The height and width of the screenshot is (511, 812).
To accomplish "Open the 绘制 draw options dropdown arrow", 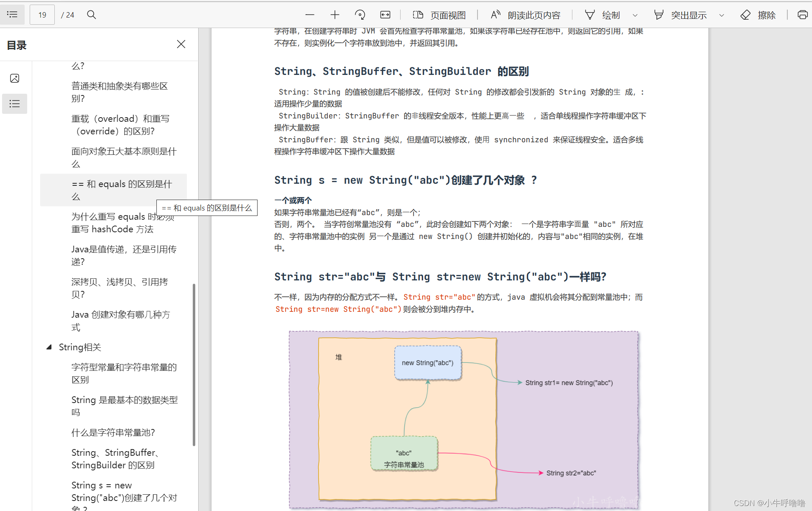I will coord(635,15).
